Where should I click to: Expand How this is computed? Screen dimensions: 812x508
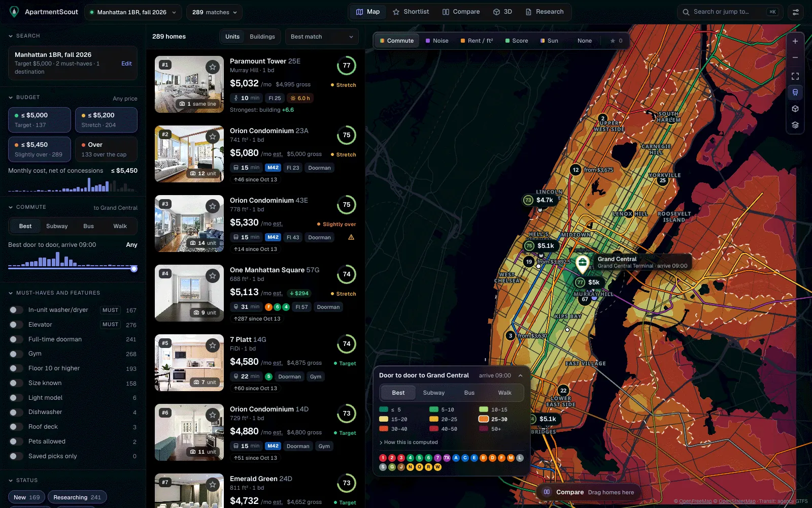(x=409, y=442)
